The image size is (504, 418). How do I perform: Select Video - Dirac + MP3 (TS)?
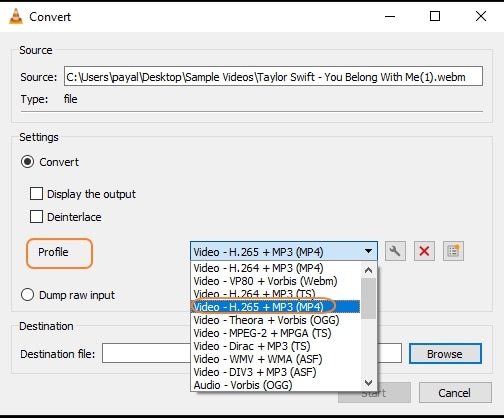[276, 346]
